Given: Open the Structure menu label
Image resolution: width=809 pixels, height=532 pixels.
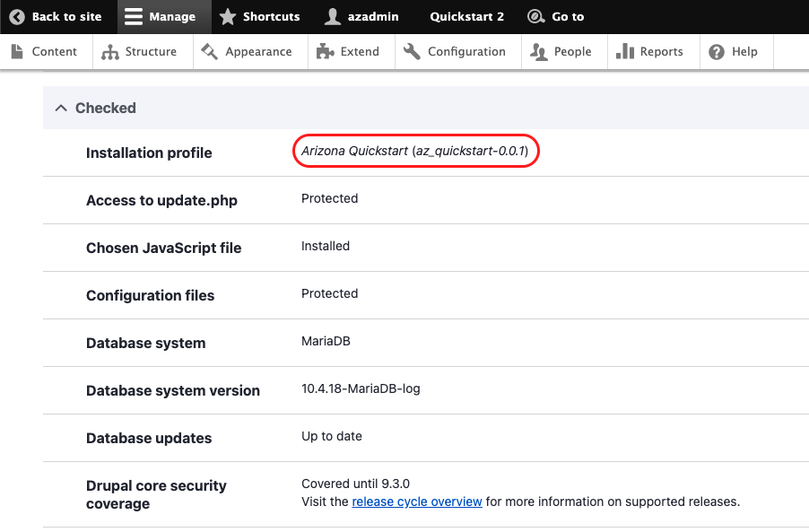Looking at the screenshot, I should (151, 52).
